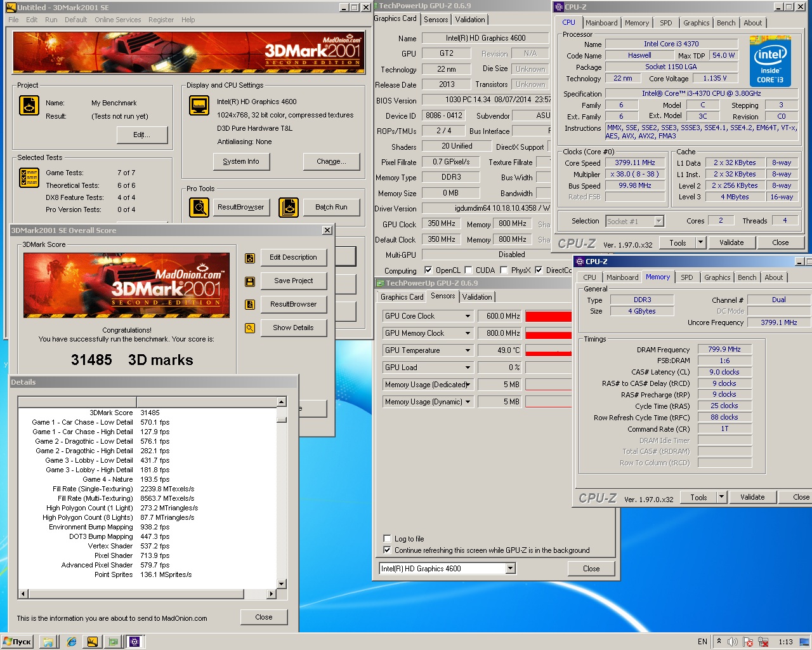Click the icon beside ResultBrowser in score dialog

point(250,305)
